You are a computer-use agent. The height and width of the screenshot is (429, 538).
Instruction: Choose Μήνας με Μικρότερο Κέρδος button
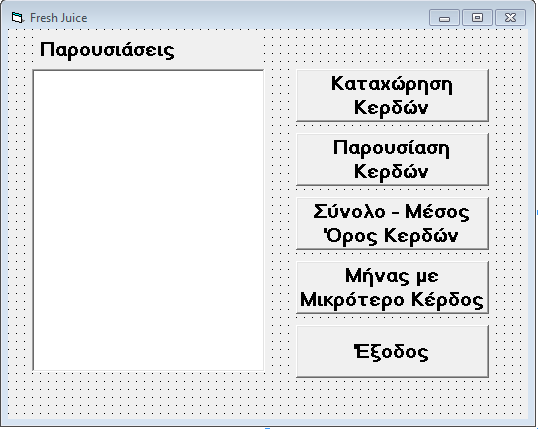[392, 288]
